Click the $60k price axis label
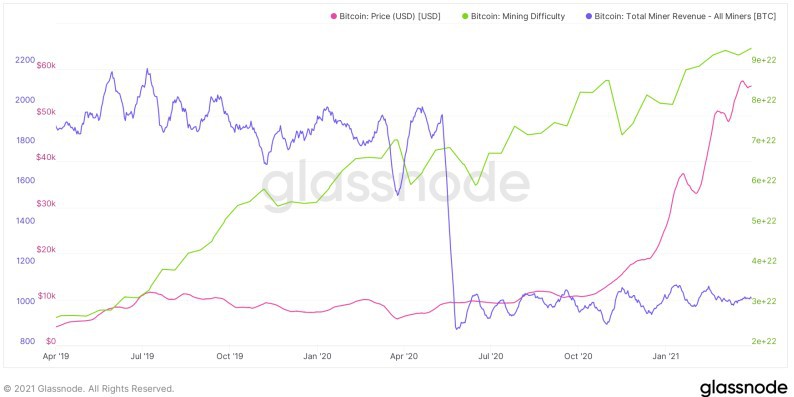Image resolution: width=794 pixels, height=397 pixels. point(46,65)
